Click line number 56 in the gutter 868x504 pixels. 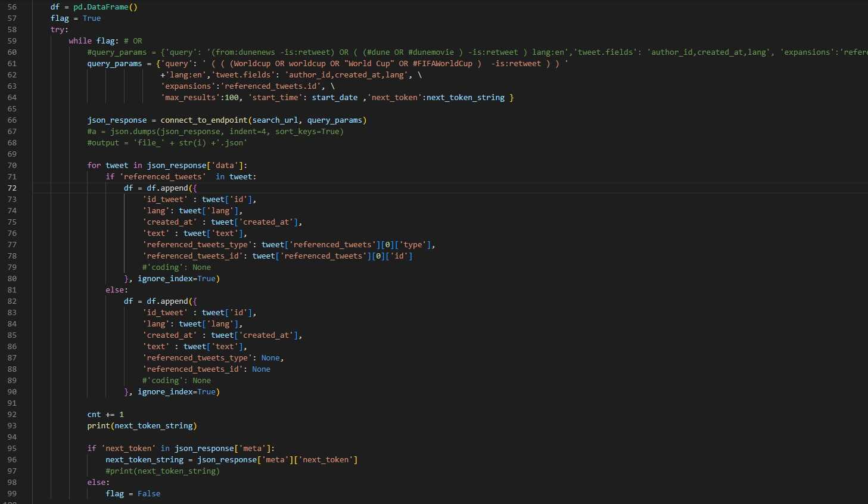pyautogui.click(x=12, y=7)
